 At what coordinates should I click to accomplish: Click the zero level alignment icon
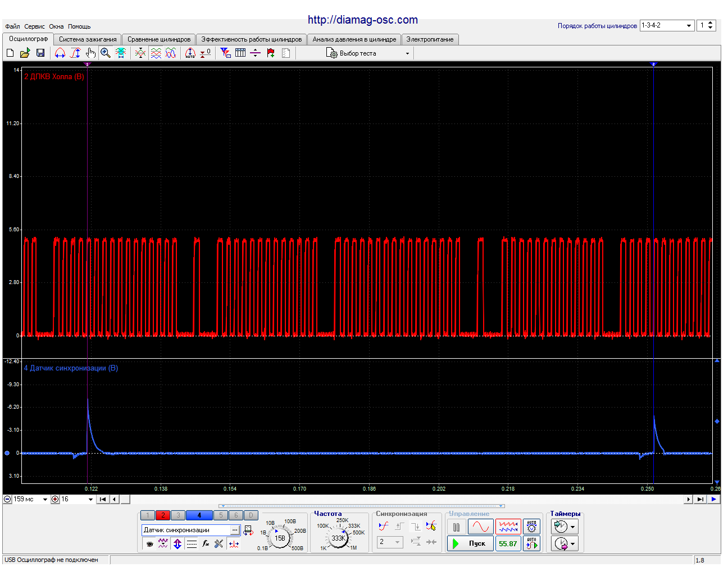pos(206,53)
